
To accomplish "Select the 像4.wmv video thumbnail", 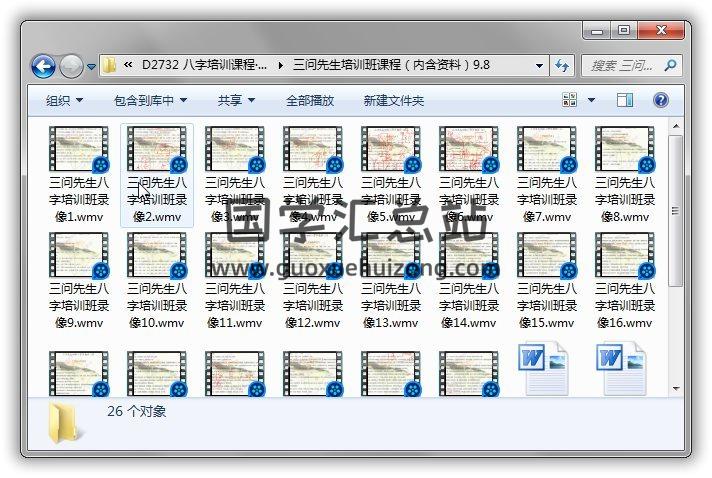I will 313,149.
